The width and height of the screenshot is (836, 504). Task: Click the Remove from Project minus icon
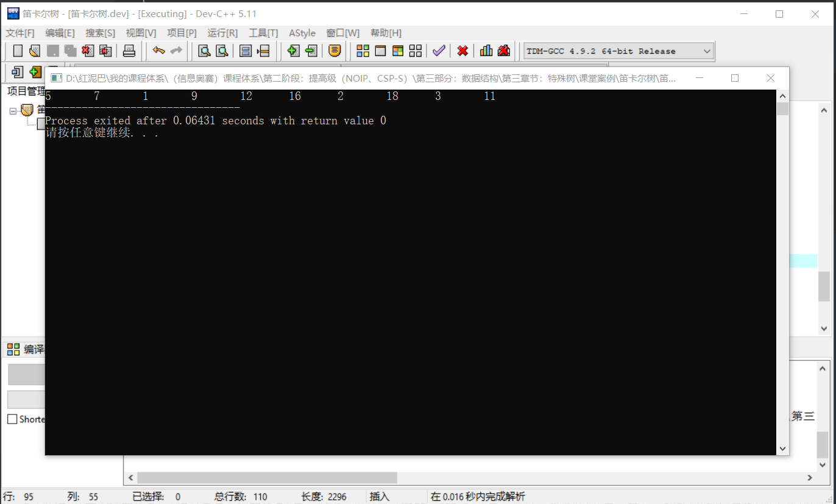point(311,51)
